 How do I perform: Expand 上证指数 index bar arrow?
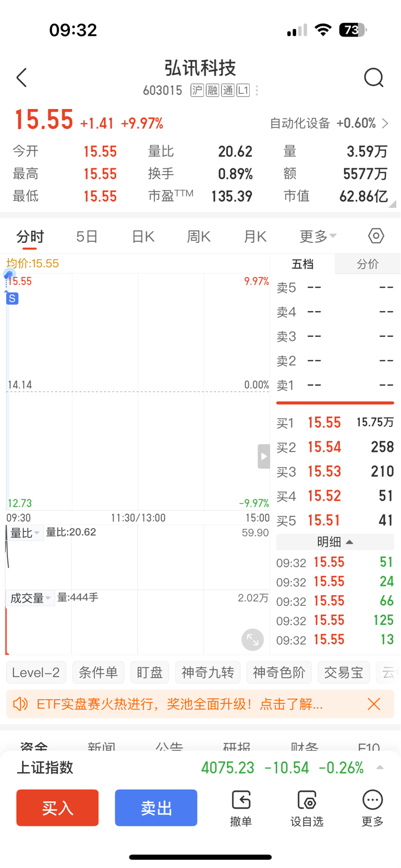pos(380,767)
